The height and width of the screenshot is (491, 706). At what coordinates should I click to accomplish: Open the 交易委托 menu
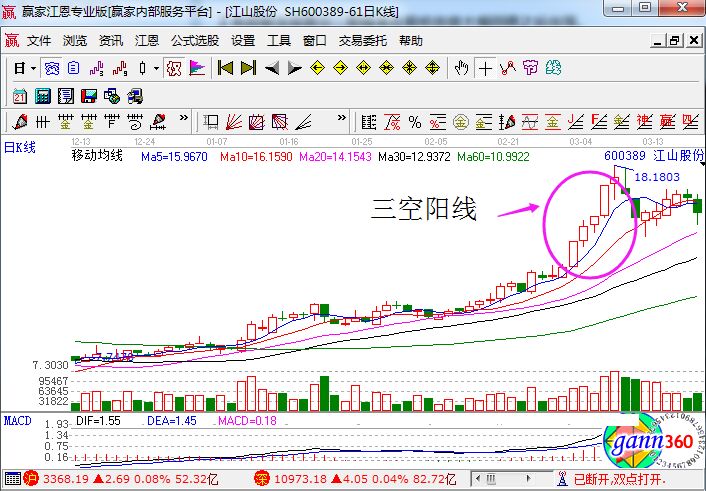[x=362, y=41]
